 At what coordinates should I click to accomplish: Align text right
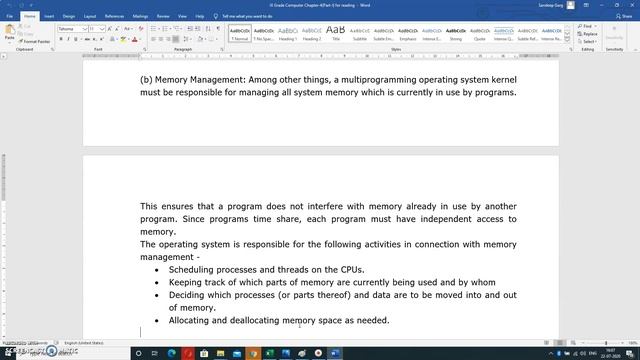click(168, 39)
